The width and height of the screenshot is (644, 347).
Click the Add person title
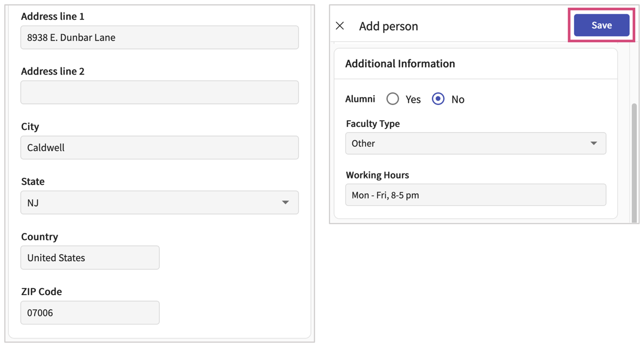pyautogui.click(x=388, y=26)
